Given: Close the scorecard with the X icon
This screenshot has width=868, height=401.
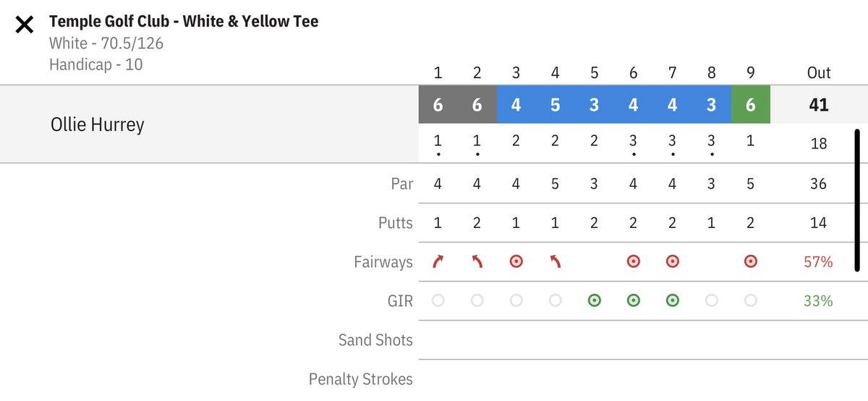Looking at the screenshot, I should pos(25,25).
